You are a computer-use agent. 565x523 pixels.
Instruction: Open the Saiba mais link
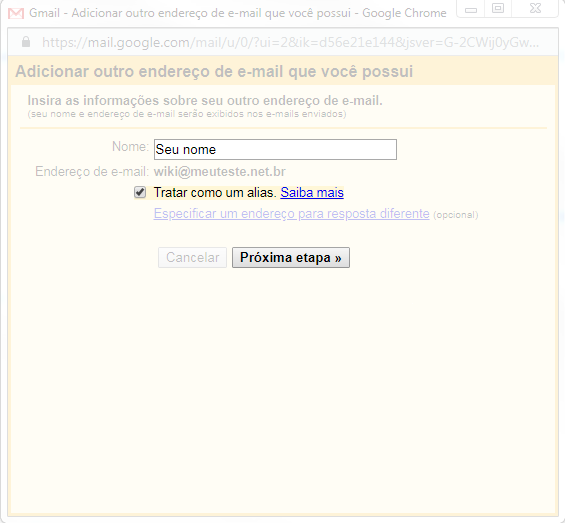[x=312, y=192]
